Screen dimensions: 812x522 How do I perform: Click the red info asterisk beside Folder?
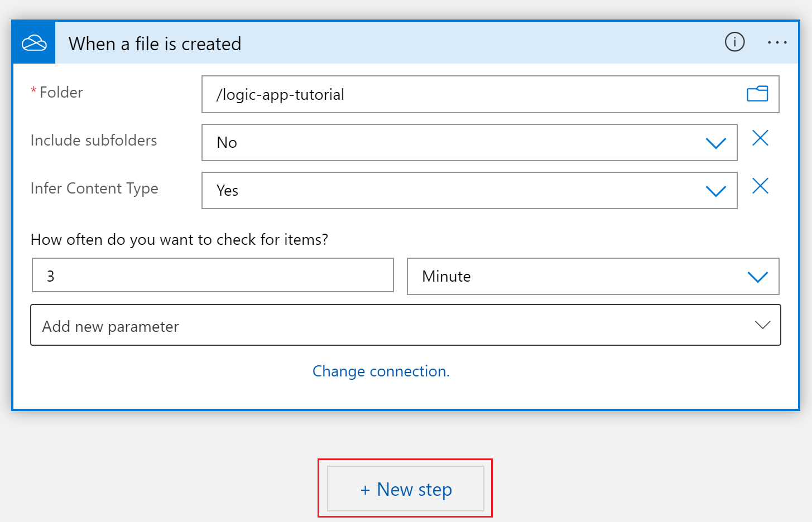click(x=33, y=89)
